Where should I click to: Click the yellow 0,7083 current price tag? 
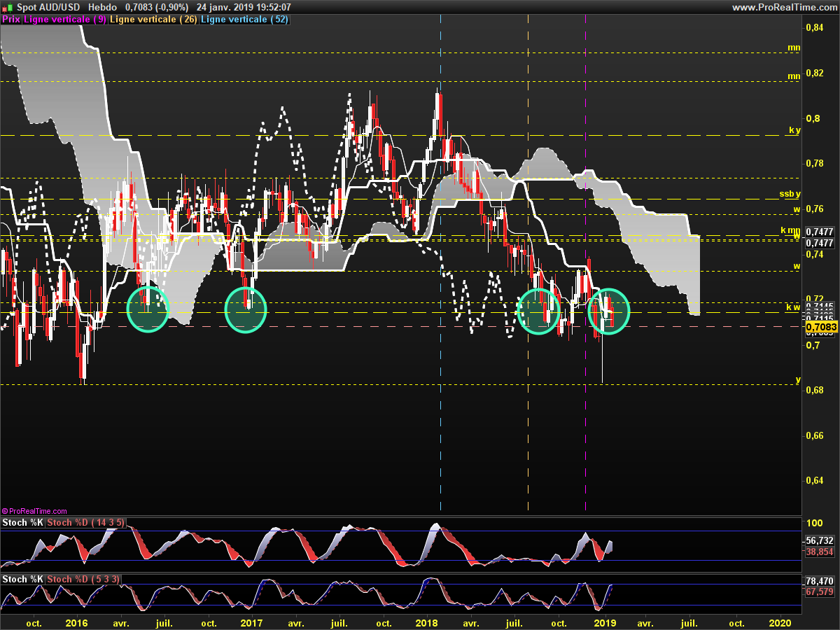(821, 326)
